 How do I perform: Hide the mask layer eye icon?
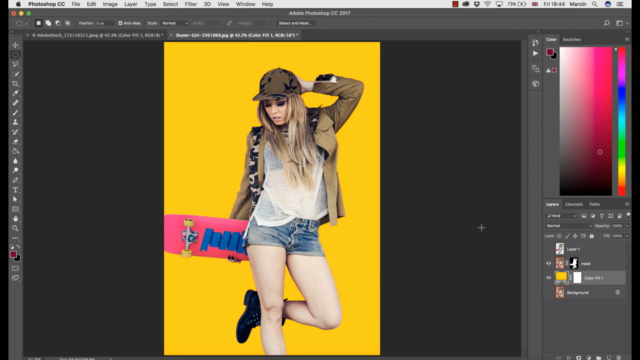(549, 264)
